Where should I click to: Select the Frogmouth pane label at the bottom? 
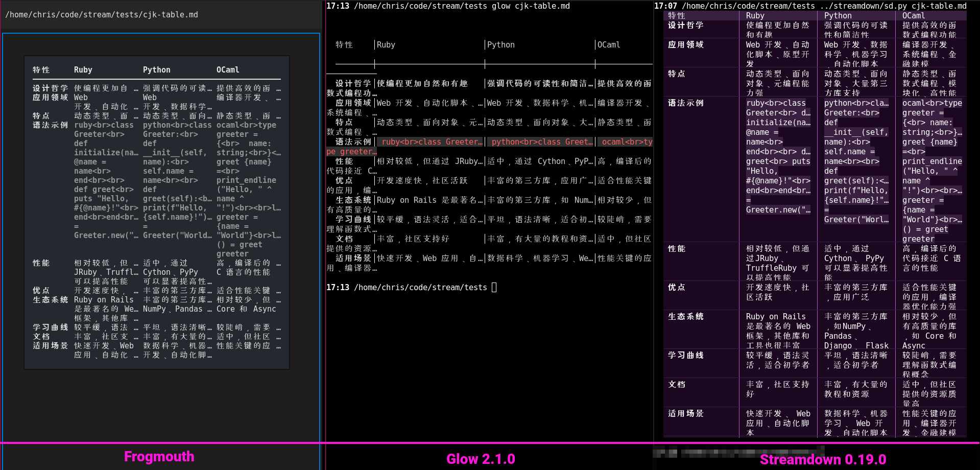point(159,456)
